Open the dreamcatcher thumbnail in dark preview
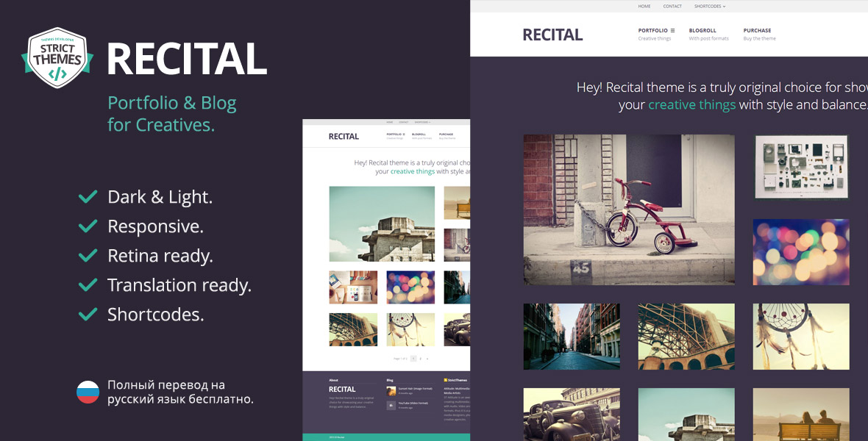 800,336
